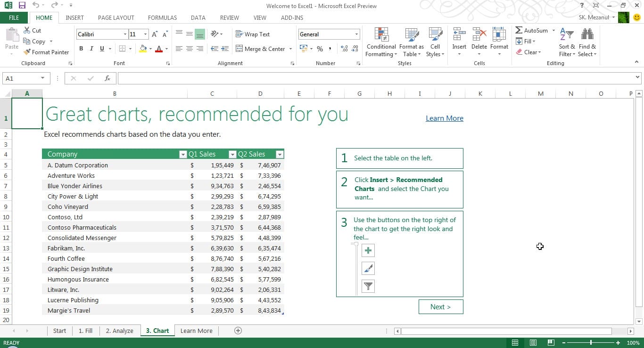Apply Percent Style number format
Viewport: 644px width, 348px height.
tap(320, 49)
